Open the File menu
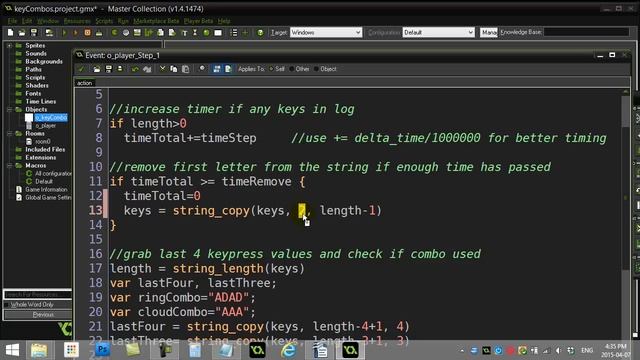The image size is (640, 360). click(x=12, y=21)
